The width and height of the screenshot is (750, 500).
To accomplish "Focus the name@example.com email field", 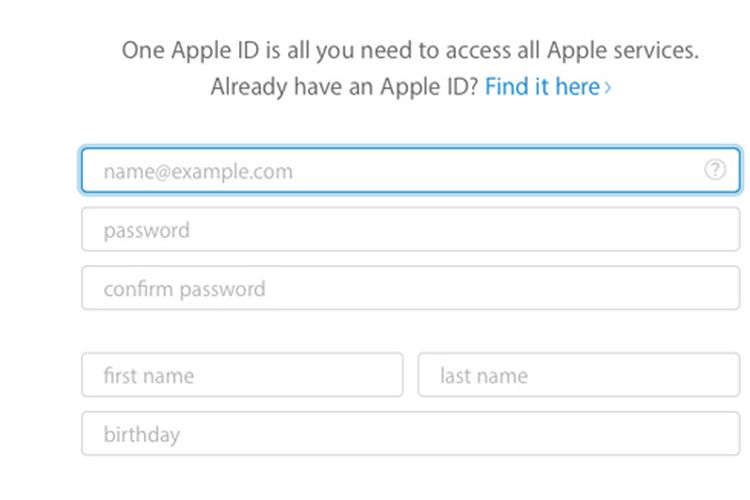I will tap(411, 170).
